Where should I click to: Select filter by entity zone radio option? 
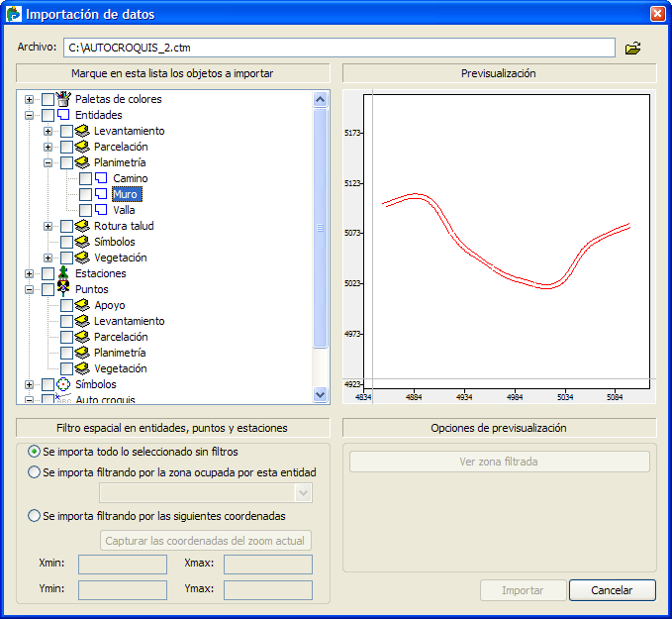tap(35, 472)
